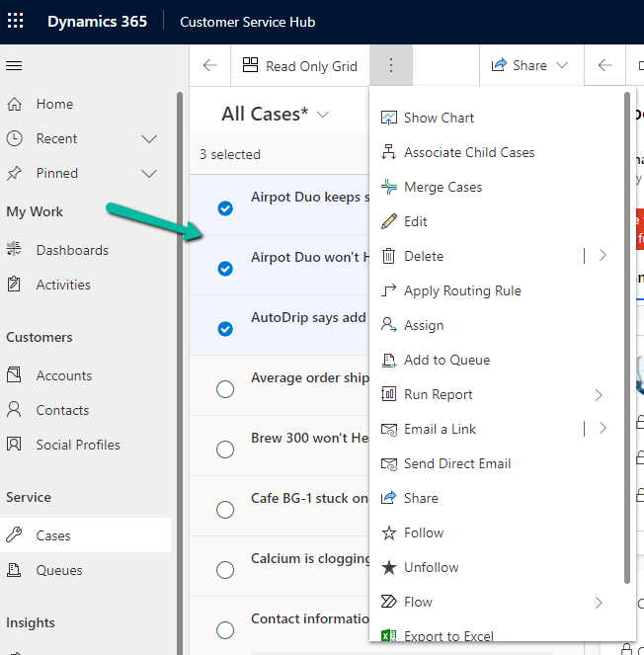Screen dimensions: 644x655
Task: Open the more commands vertical ellipsis
Action: click(391, 65)
